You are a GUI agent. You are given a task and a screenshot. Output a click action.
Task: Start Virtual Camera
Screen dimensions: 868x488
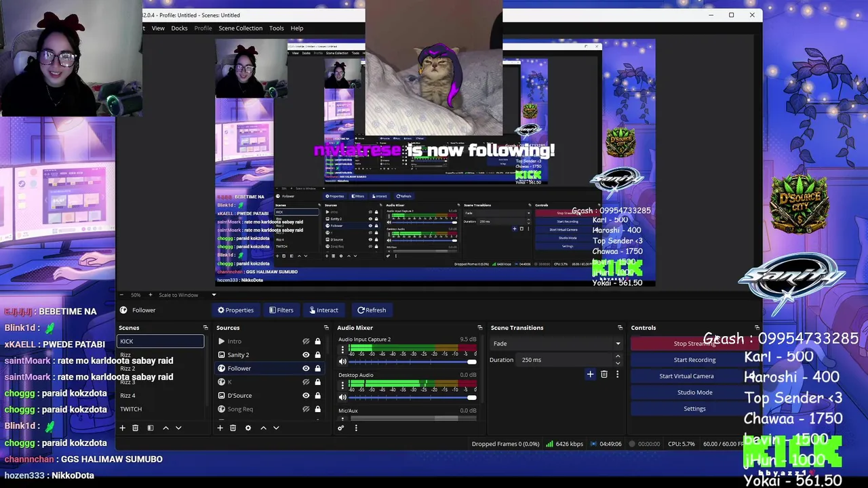click(686, 376)
